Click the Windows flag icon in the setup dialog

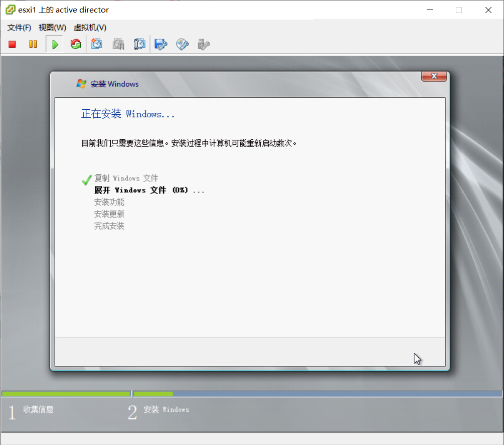81,84
